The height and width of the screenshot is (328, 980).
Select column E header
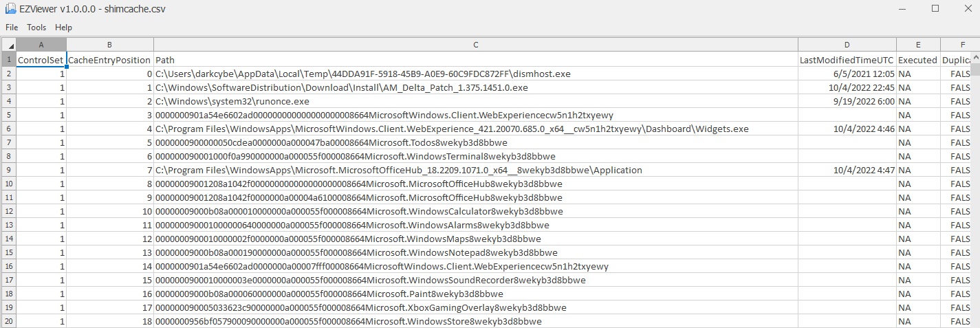[918, 45]
